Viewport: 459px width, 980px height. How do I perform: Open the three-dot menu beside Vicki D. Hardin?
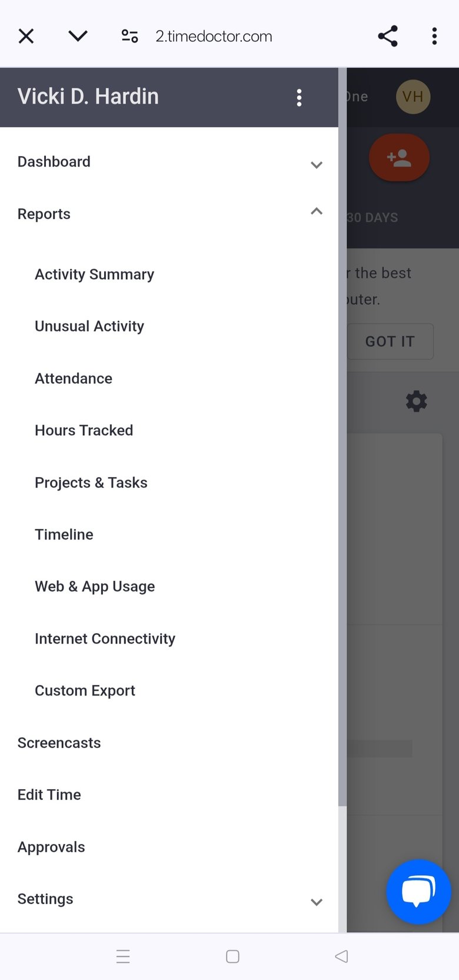click(x=299, y=97)
